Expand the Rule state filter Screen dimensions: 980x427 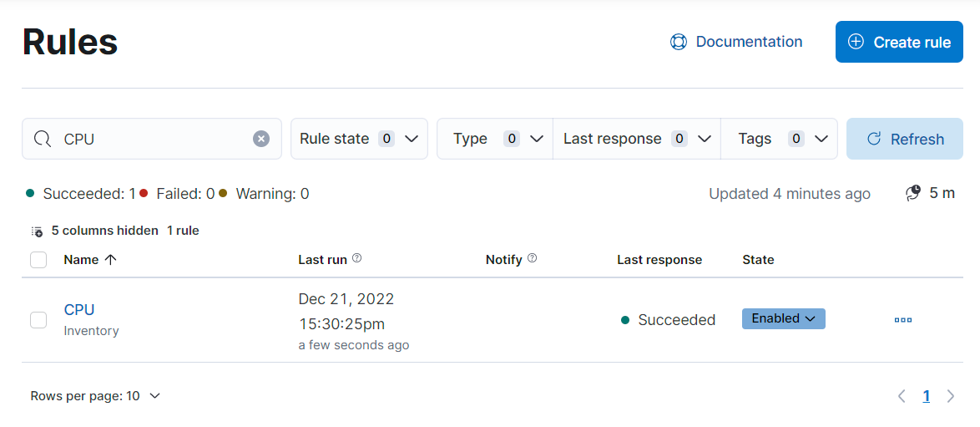359,139
